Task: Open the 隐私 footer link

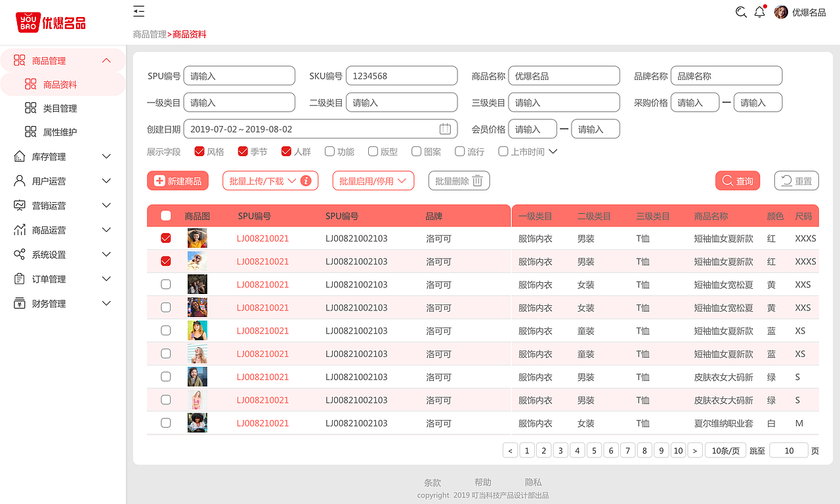Action: click(x=534, y=482)
